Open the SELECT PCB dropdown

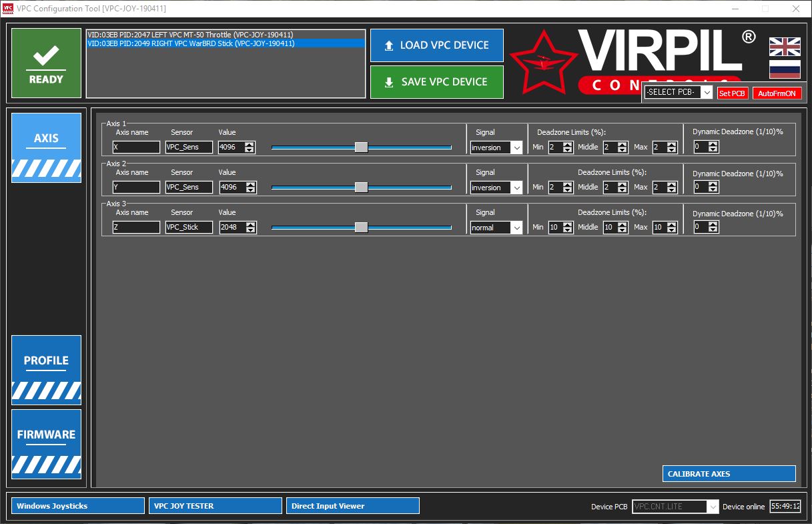(678, 93)
